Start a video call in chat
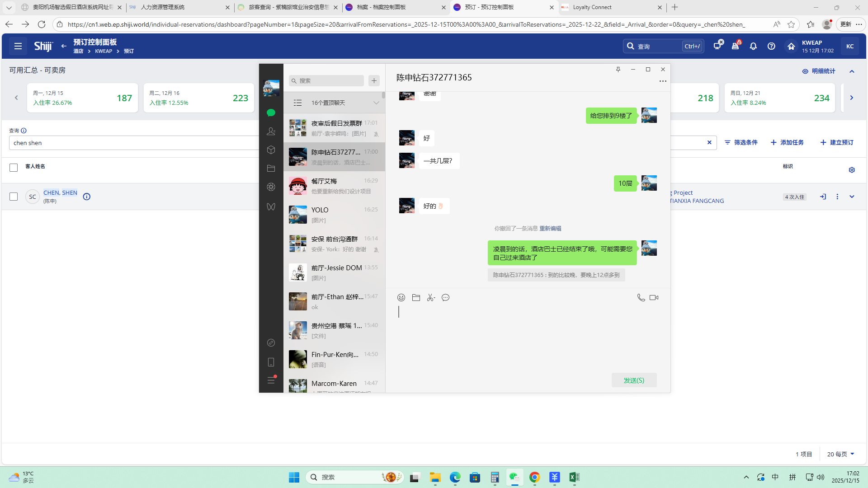The image size is (868, 488). point(654,297)
